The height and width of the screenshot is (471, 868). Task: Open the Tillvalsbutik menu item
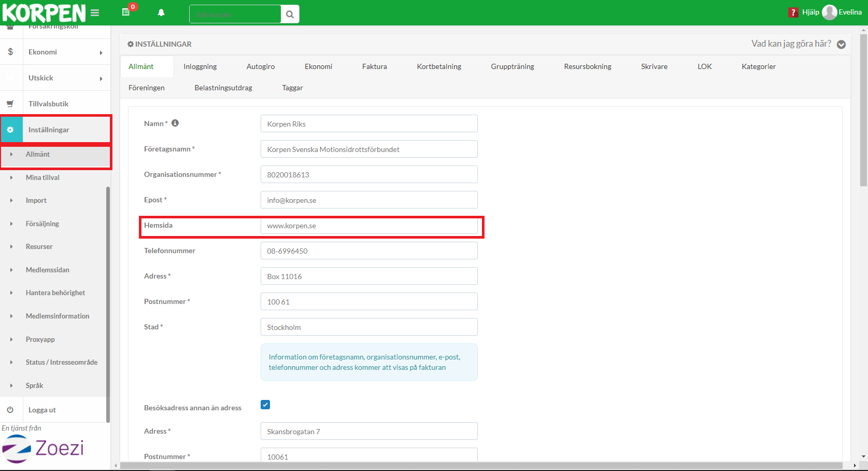click(48, 104)
